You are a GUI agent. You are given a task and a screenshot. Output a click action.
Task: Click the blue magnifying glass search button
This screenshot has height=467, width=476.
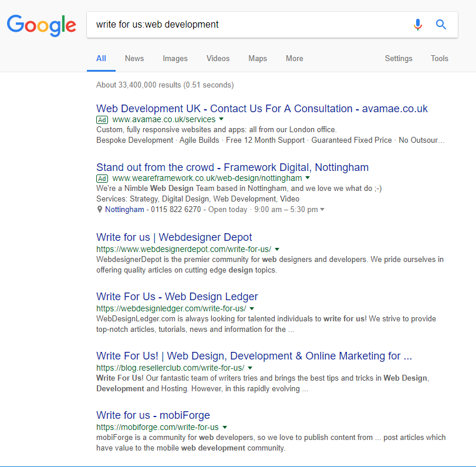point(441,24)
